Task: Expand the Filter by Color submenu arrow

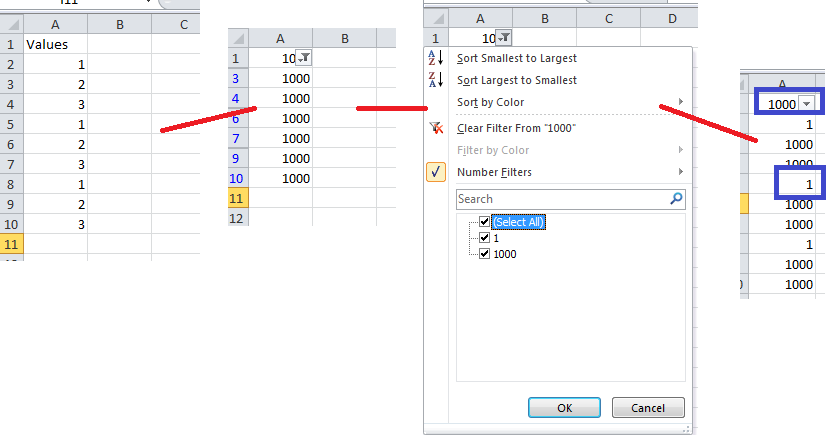Action: [x=681, y=150]
